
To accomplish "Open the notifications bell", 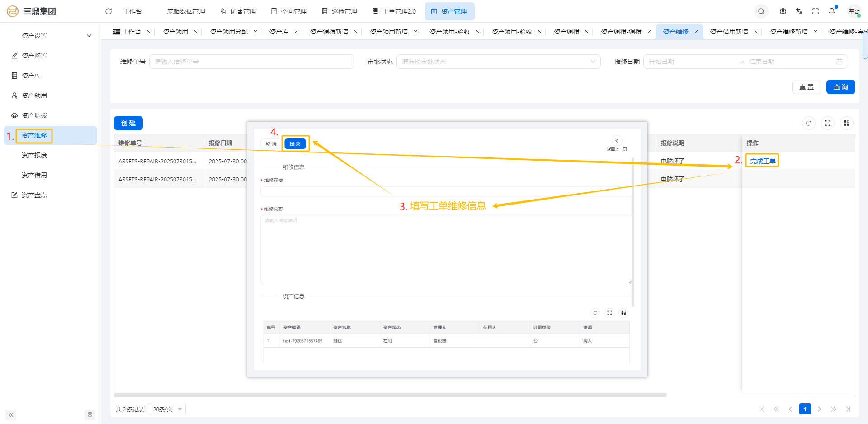I will coord(832,11).
